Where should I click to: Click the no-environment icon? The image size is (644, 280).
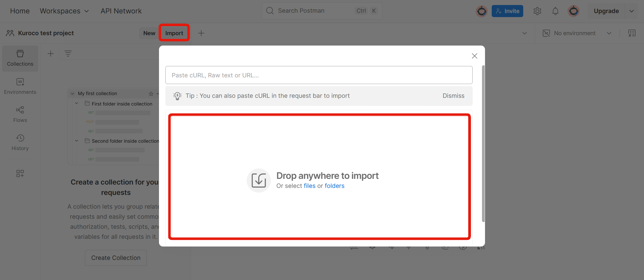(x=546, y=33)
